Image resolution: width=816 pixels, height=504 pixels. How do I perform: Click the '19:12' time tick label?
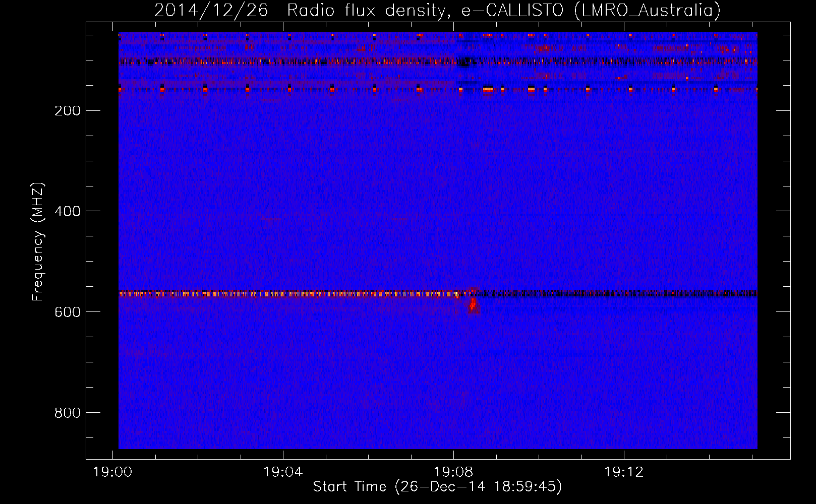click(x=624, y=472)
